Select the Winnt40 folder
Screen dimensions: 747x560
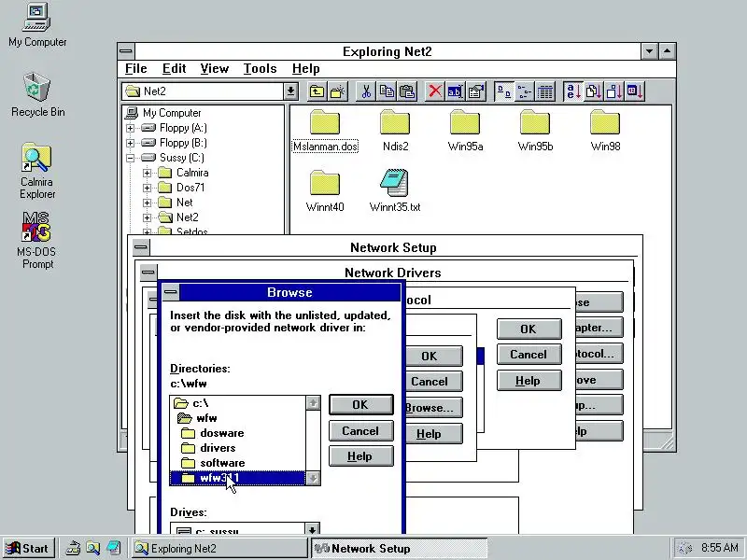point(325,191)
